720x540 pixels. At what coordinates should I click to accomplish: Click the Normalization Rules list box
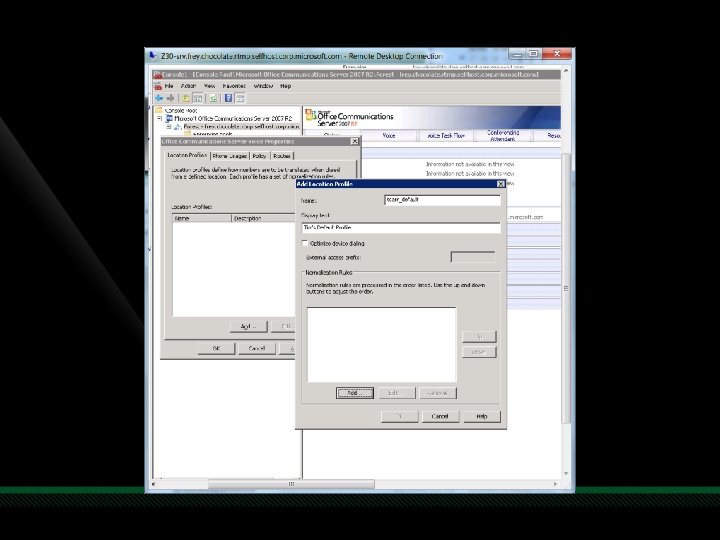382,344
